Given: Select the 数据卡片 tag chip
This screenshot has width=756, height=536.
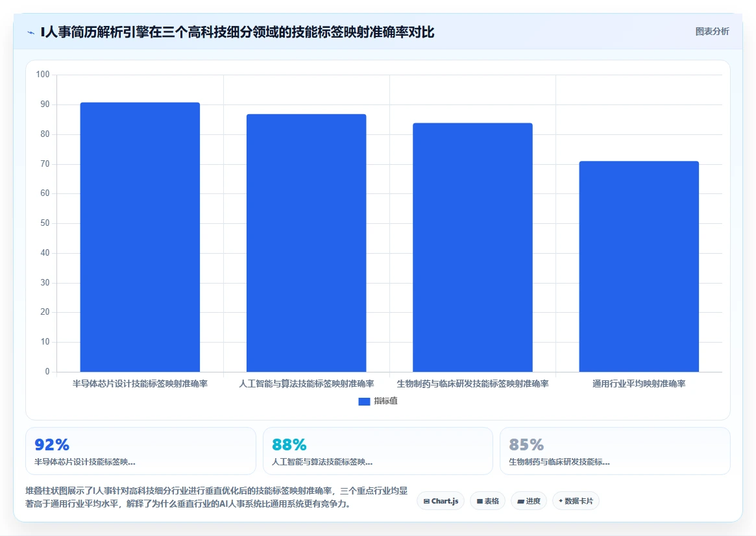Looking at the screenshot, I should click(x=576, y=501).
